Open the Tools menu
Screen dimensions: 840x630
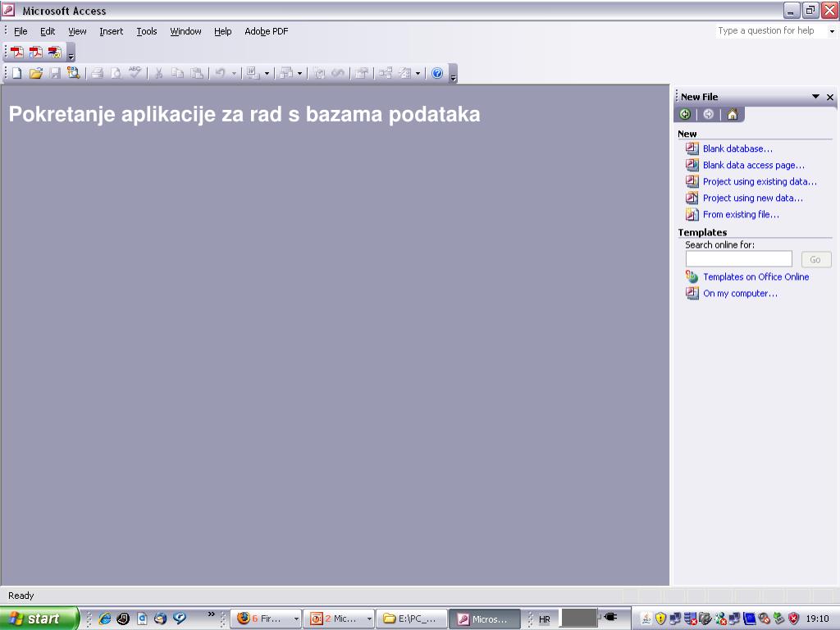pyautogui.click(x=146, y=32)
